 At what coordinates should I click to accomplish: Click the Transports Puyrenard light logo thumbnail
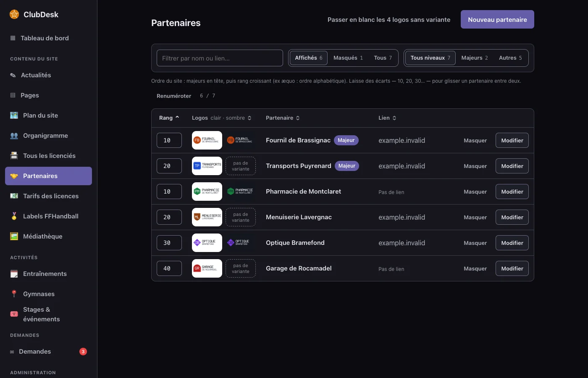(x=207, y=166)
